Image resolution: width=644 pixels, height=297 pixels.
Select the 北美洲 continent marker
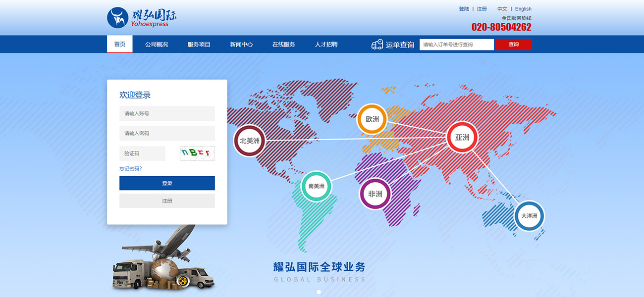(249, 141)
